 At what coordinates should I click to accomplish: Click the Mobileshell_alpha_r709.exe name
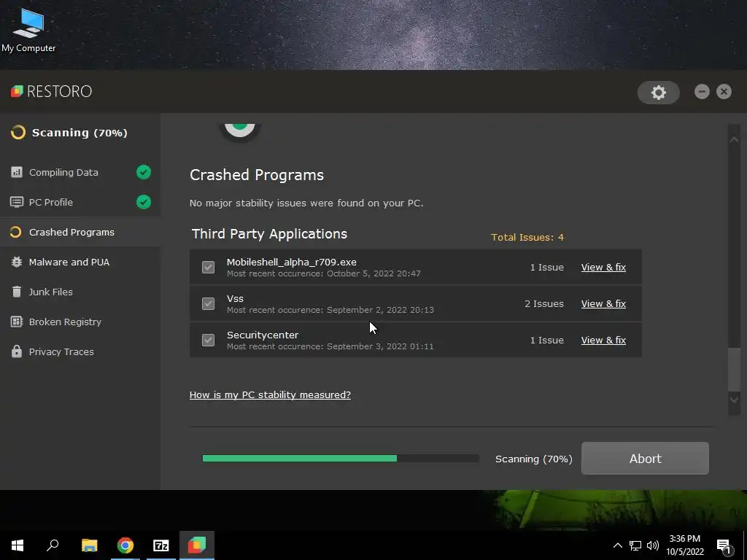pyautogui.click(x=292, y=262)
